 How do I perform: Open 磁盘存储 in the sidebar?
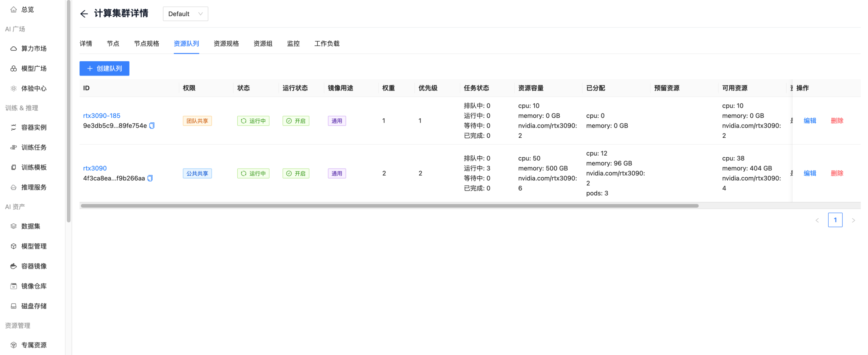34,306
